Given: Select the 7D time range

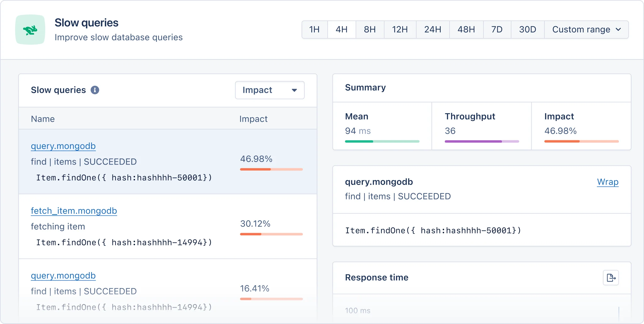Looking at the screenshot, I should click(x=497, y=30).
